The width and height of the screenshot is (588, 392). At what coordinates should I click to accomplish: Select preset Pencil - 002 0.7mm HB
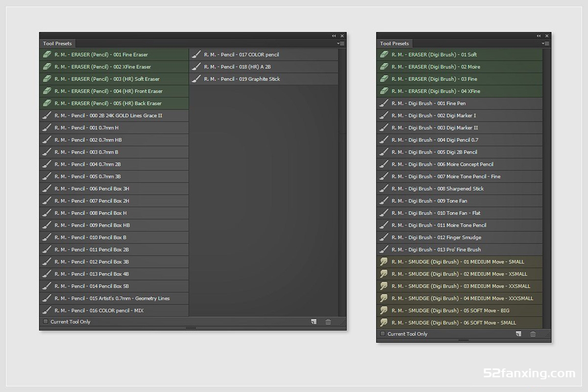click(114, 140)
